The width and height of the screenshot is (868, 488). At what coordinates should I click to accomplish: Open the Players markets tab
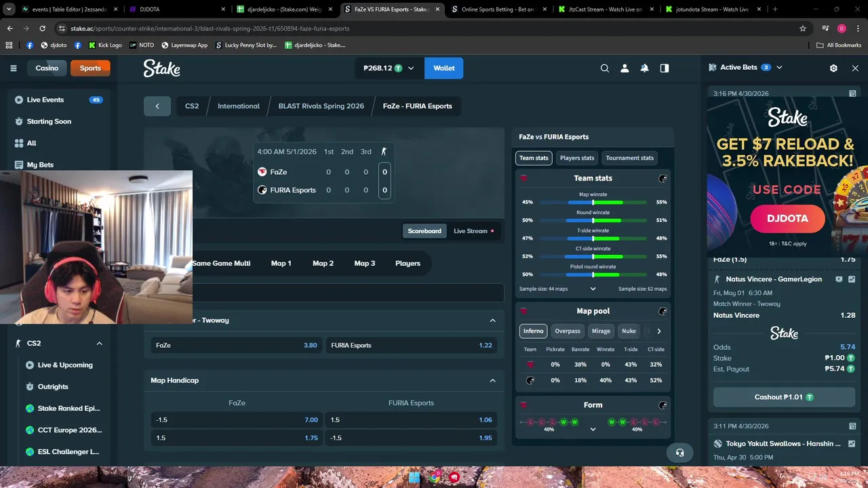pyautogui.click(x=408, y=263)
